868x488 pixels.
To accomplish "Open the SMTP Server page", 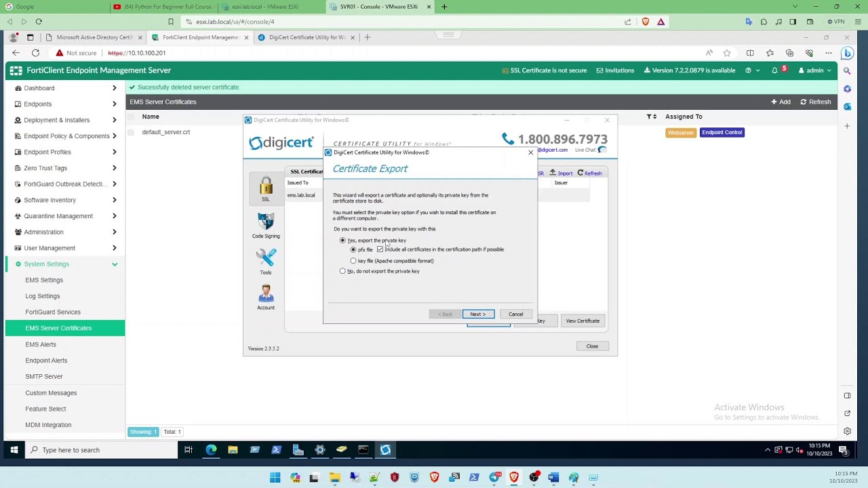I will point(44,376).
